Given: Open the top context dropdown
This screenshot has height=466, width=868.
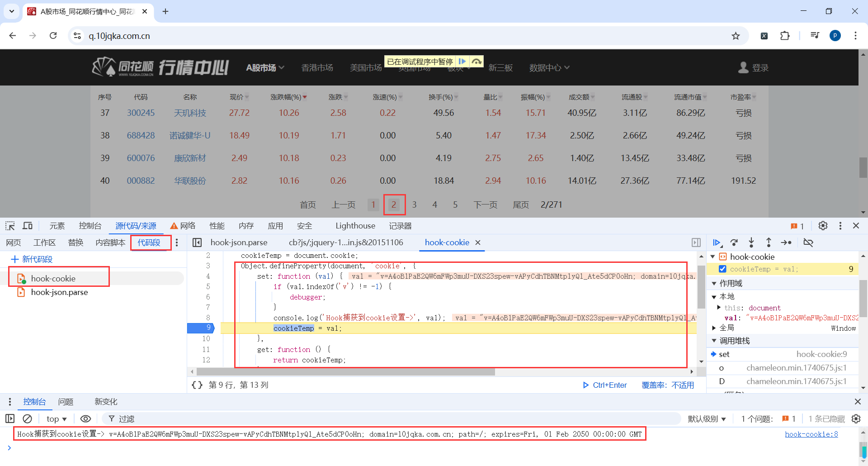Looking at the screenshot, I should [57, 419].
